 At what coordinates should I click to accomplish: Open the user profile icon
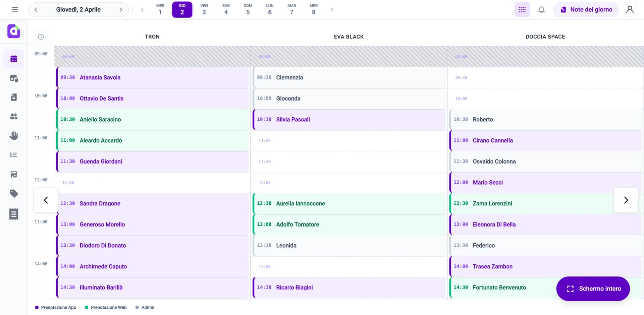[x=630, y=10]
